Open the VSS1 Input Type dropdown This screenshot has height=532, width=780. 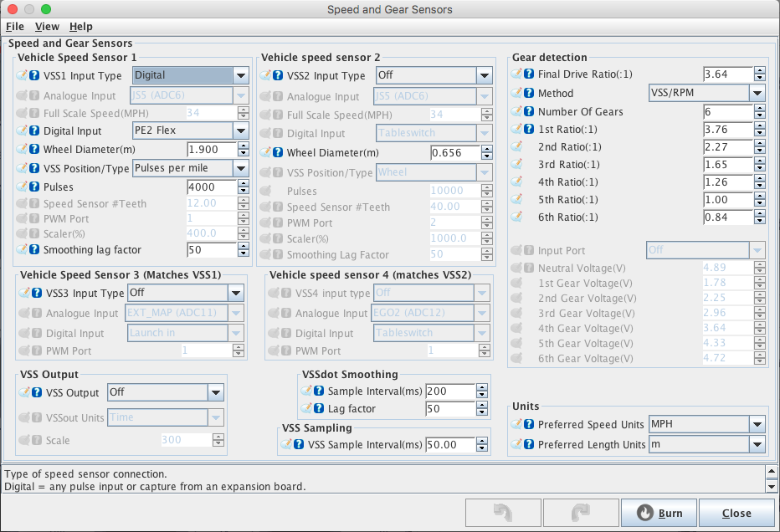240,75
